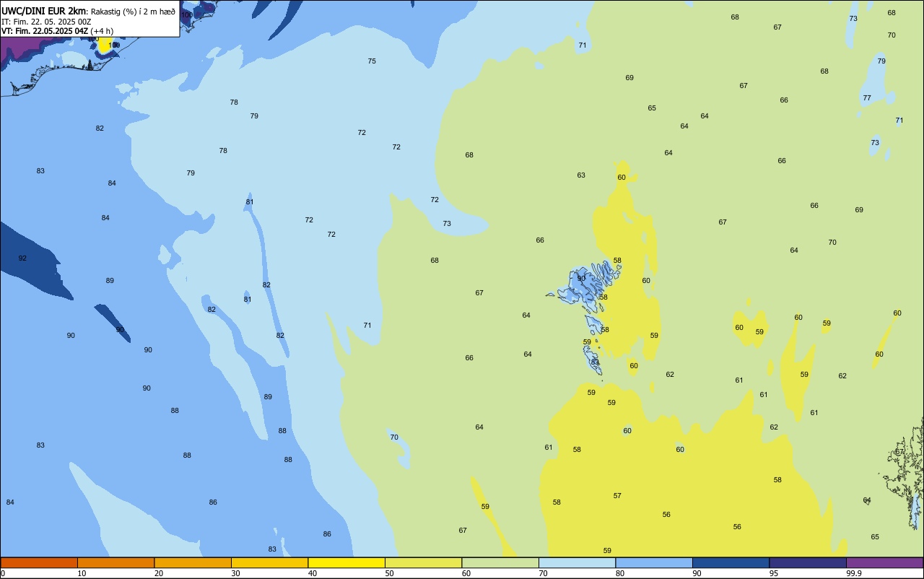The image size is (924, 579).
Task: Click the '20' tick label on legend
Action: pos(159,573)
